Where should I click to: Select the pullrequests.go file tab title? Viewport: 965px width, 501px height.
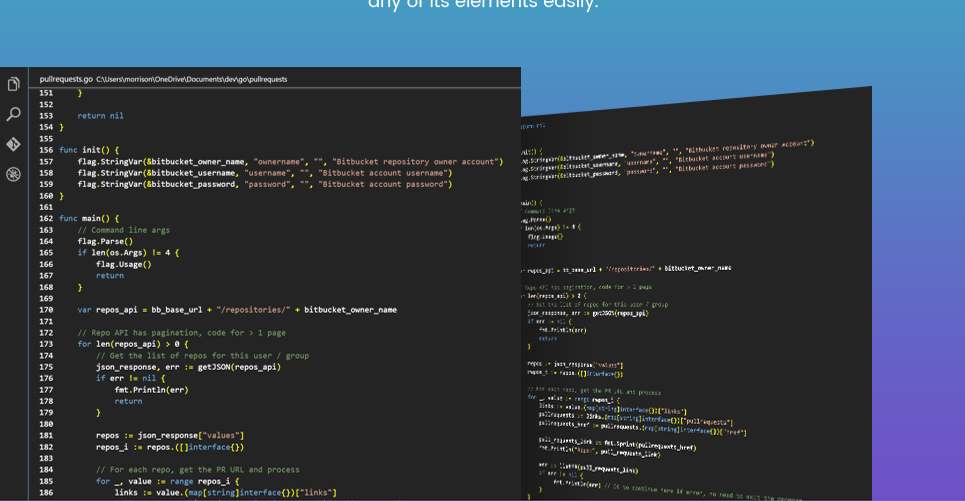(x=66, y=79)
